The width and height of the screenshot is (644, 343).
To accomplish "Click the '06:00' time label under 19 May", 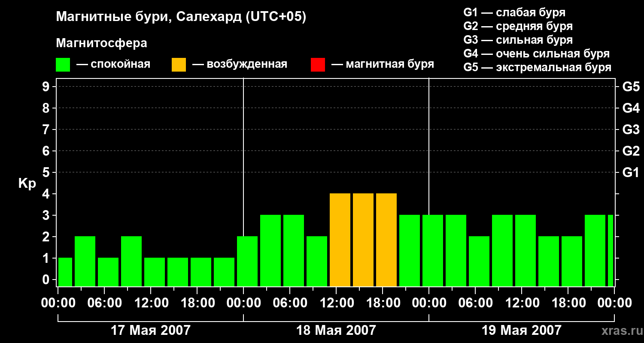I will point(475,303).
